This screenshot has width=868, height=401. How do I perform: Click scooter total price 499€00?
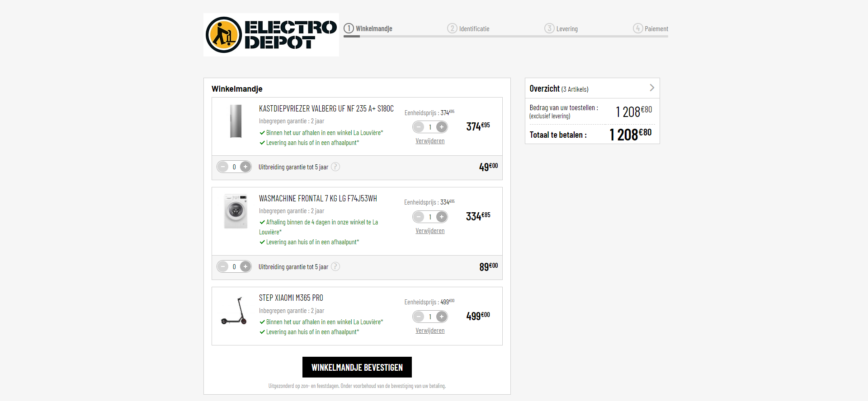tap(478, 316)
